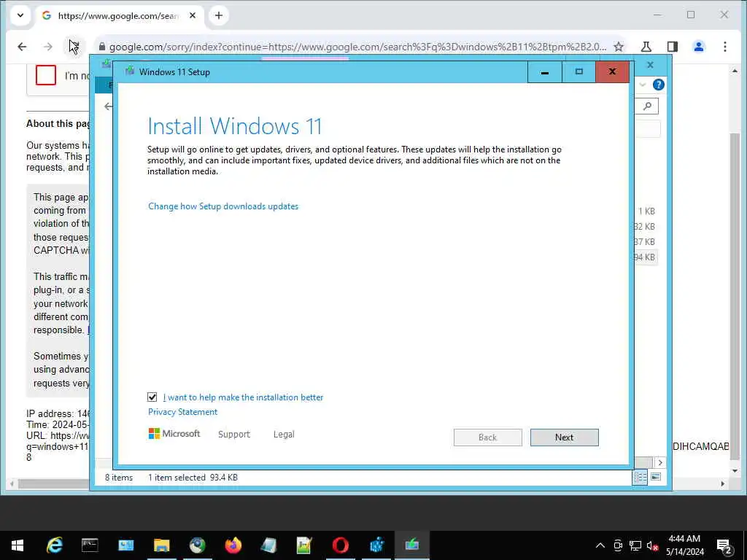
Task: Show hidden system tray icons
Action: click(600, 545)
